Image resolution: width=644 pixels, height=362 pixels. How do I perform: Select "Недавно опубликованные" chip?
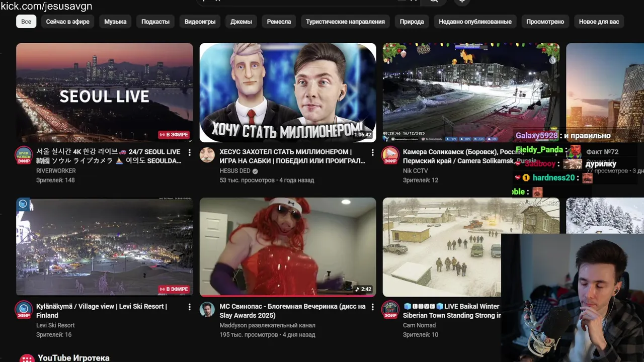(475, 22)
